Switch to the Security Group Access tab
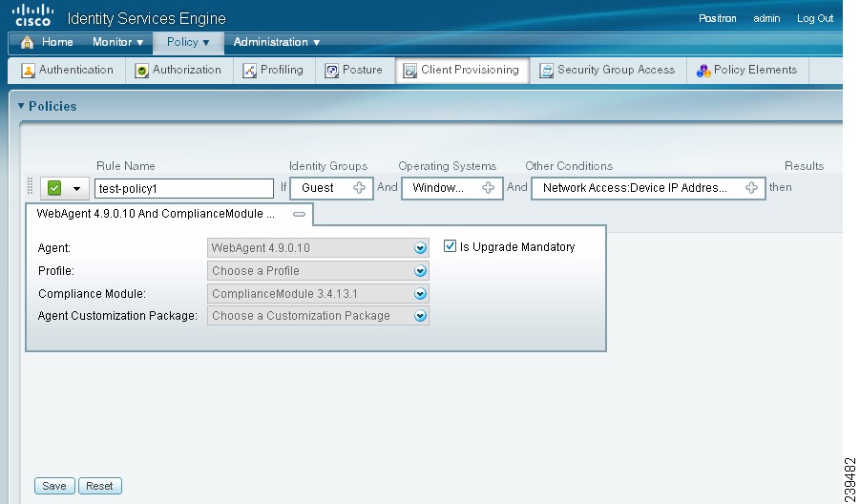The image size is (860, 504). click(608, 71)
